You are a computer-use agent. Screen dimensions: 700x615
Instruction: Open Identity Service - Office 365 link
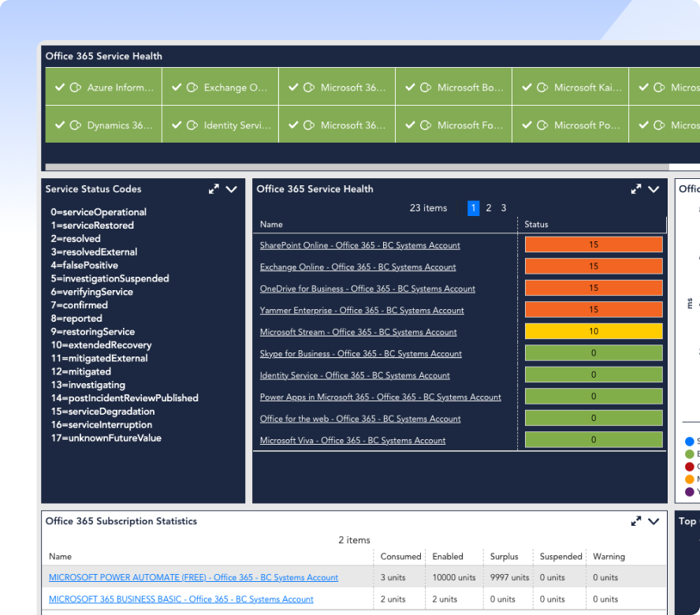[x=355, y=375]
